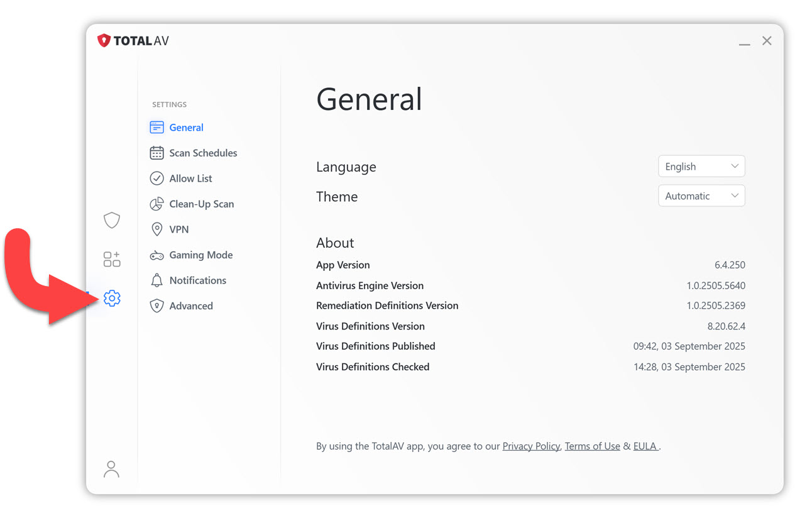Viewport: 812px width, 518px height.
Task: Open the user account profile icon
Action: point(111,469)
